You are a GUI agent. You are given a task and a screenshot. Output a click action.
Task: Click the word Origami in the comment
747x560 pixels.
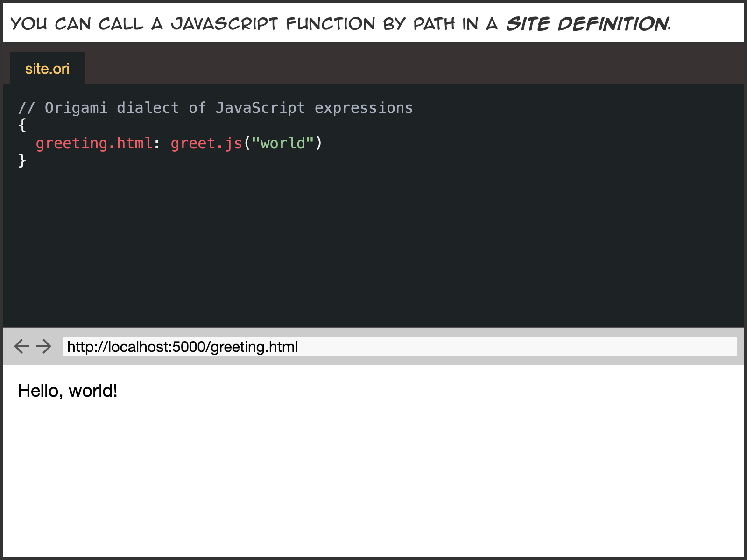[x=76, y=108]
